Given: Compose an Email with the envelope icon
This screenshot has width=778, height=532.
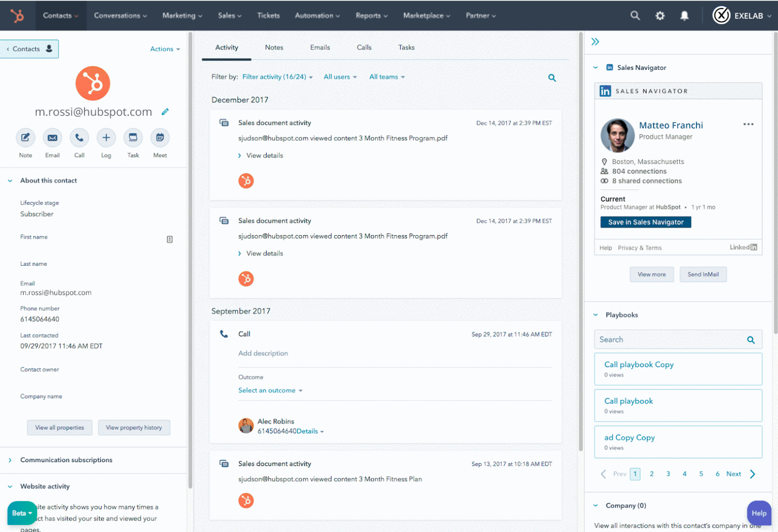Looking at the screenshot, I should [x=52, y=137].
